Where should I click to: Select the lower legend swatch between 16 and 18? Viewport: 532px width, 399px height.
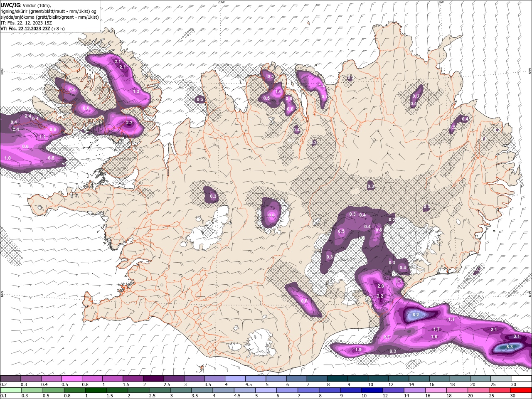[436, 390]
